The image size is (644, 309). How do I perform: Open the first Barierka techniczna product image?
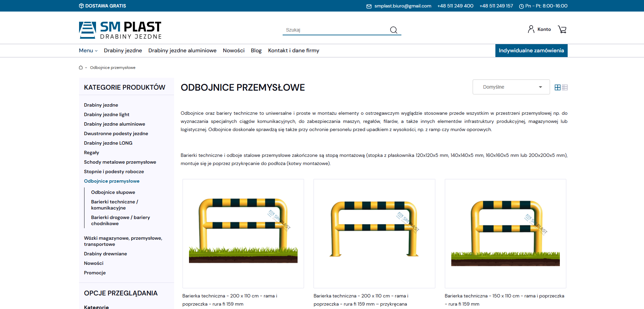pyautogui.click(x=243, y=233)
